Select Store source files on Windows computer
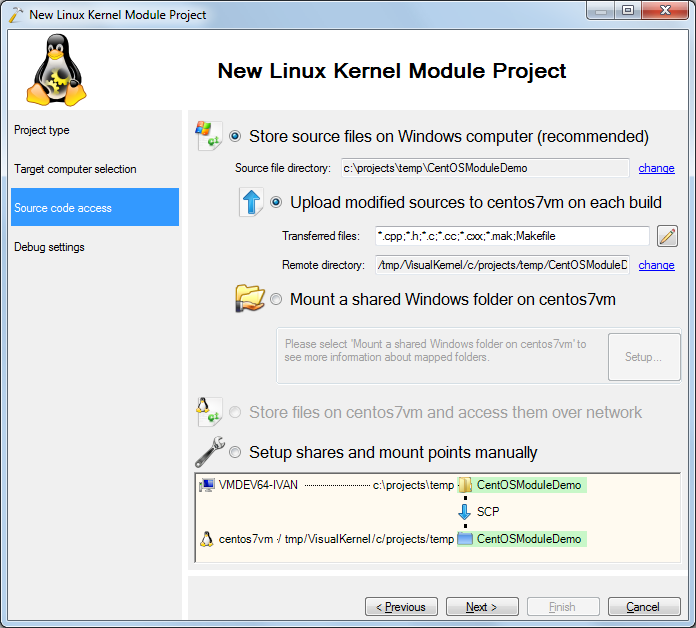Screen dimensions: 696x628 tap(235, 136)
